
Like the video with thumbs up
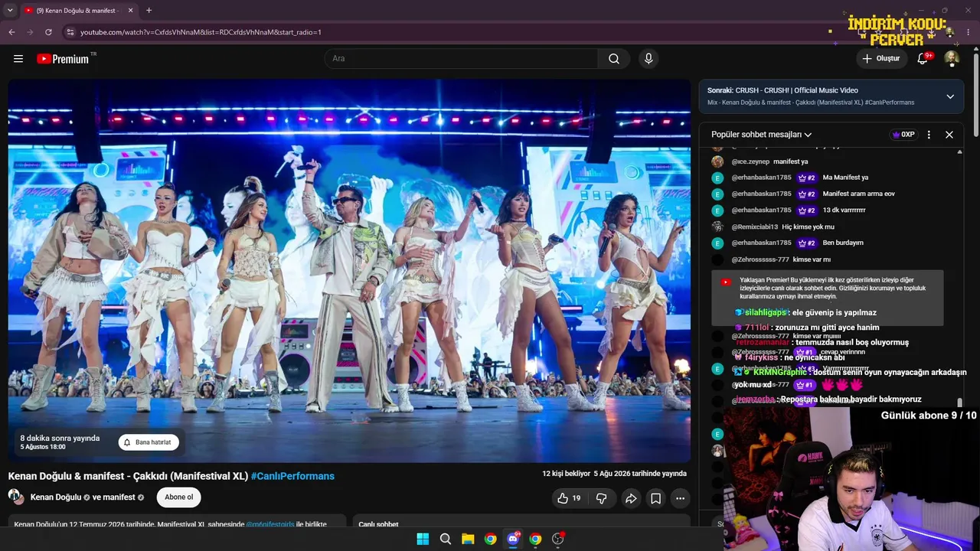coord(568,498)
